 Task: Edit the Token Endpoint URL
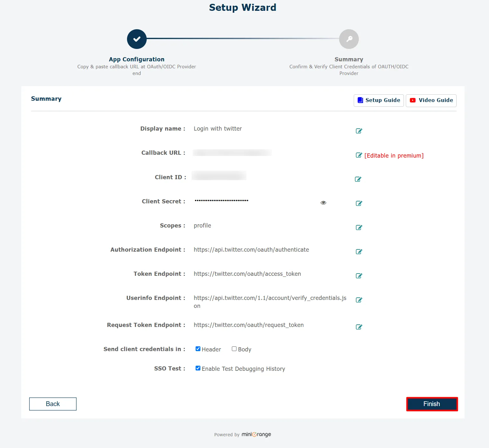pyautogui.click(x=359, y=276)
